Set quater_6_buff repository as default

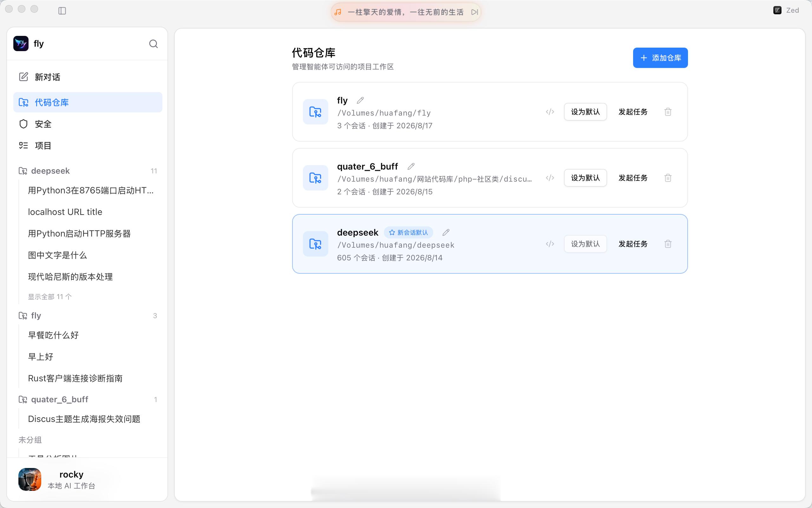pos(585,178)
